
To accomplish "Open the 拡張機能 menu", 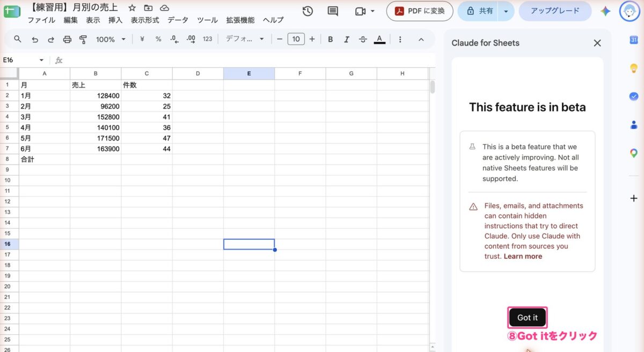I will pyautogui.click(x=240, y=20).
